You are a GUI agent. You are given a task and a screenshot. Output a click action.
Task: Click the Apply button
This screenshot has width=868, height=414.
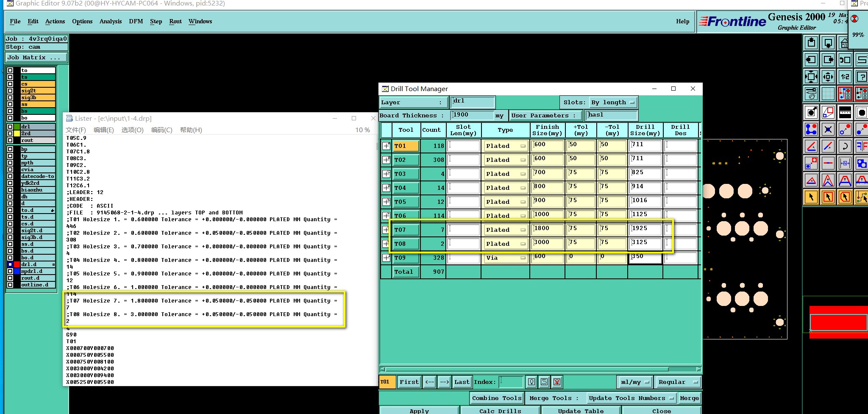click(x=419, y=411)
